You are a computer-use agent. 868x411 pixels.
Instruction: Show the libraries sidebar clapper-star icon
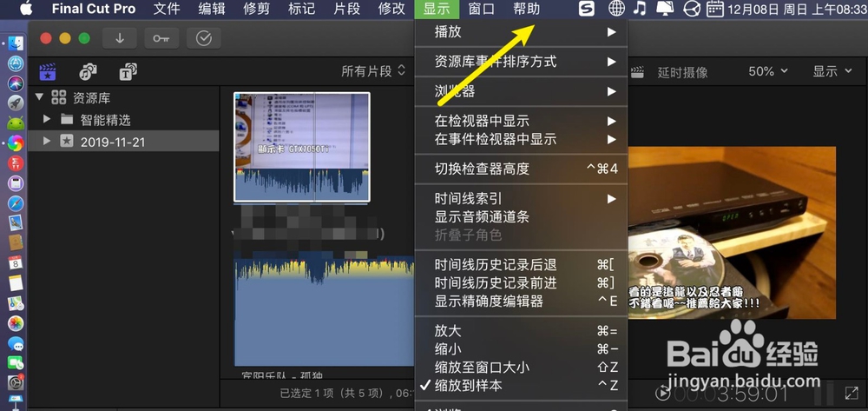[47, 71]
